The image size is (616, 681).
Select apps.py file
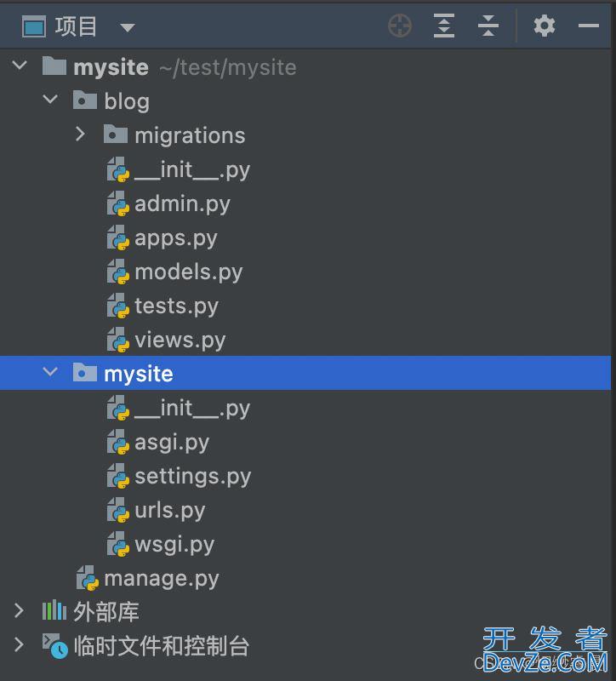click(305, 237)
